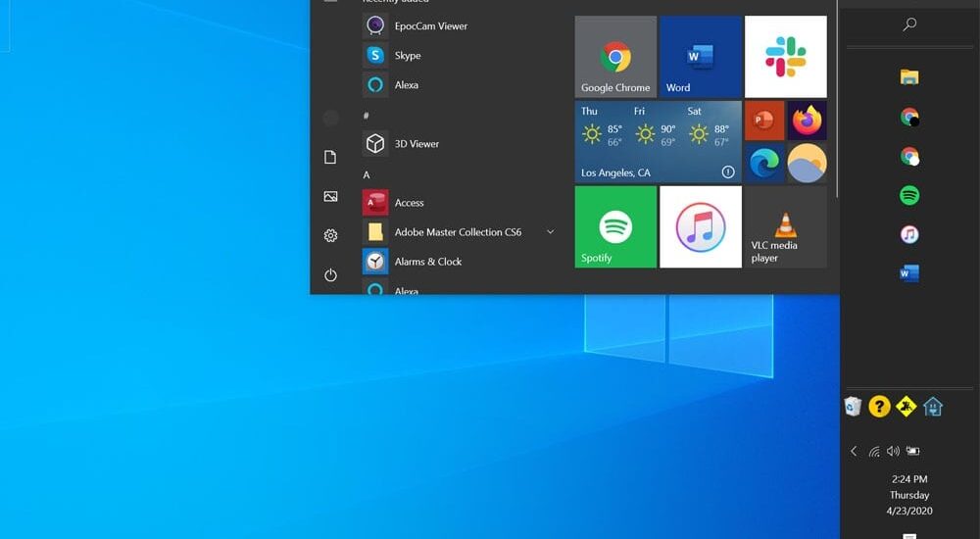Click the blue house tray icon

tap(933, 407)
